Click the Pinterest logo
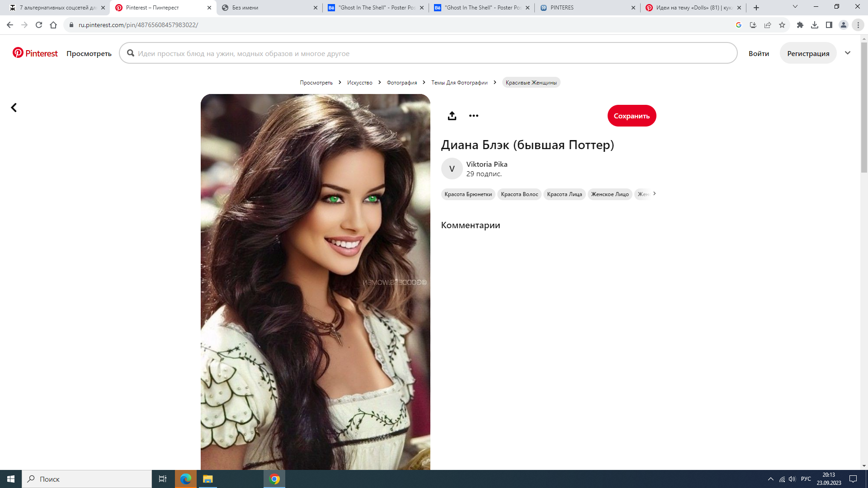The height and width of the screenshot is (488, 868). pos(35,53)
